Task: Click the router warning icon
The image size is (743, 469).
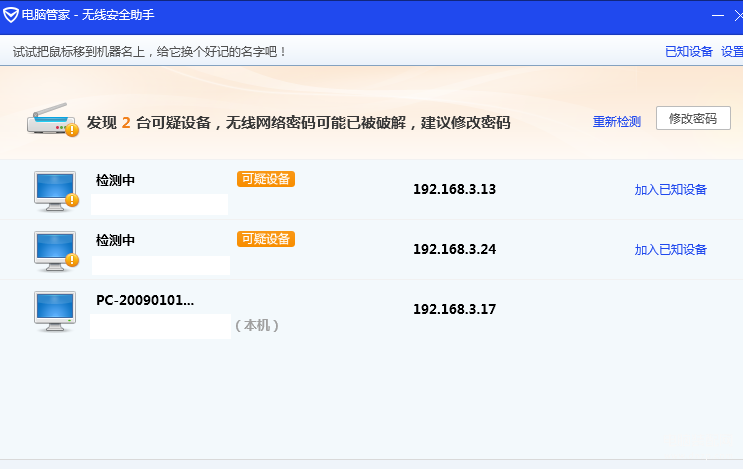Action: pyautogui.click(x=53, y=120)
